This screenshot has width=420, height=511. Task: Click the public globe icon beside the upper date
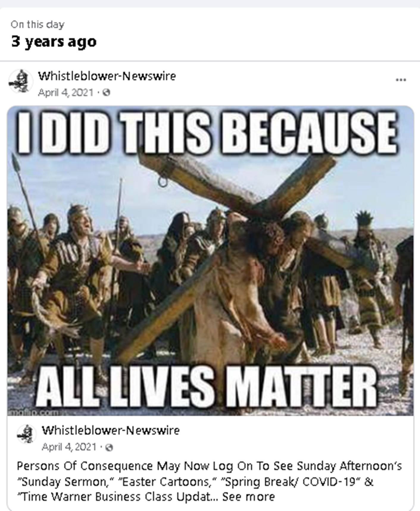click(x=106, y=93)
